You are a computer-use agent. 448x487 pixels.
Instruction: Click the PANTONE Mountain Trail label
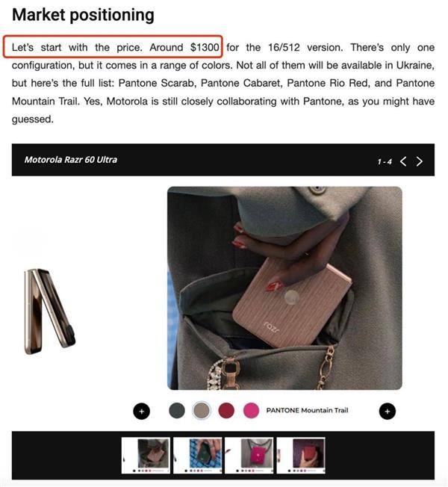click(x=307, y=410)
